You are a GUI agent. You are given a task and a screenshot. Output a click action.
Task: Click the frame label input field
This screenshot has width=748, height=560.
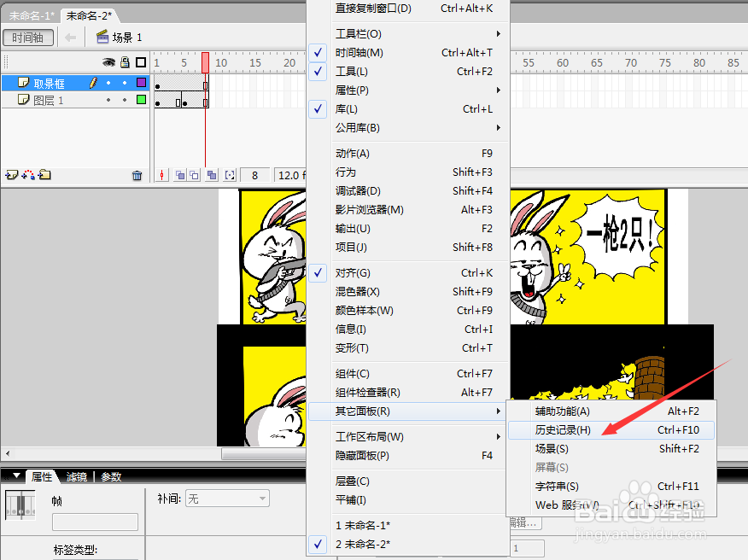click(95, 522)
